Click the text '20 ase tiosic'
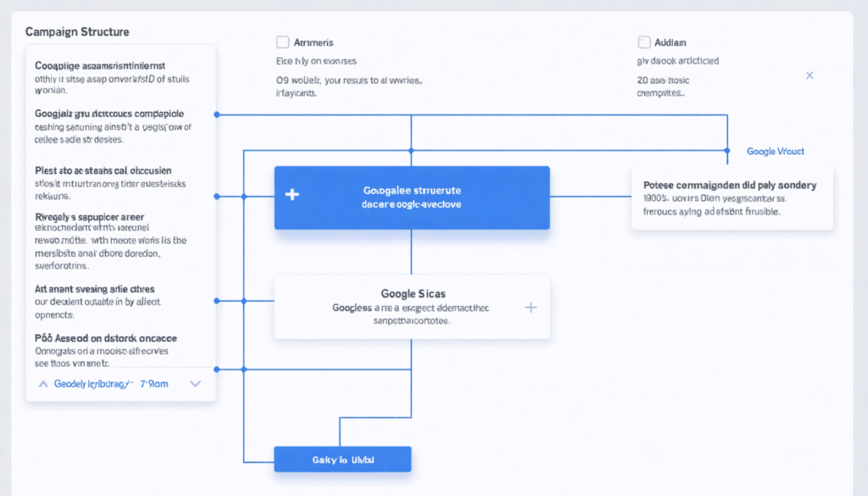 (663, 81)
